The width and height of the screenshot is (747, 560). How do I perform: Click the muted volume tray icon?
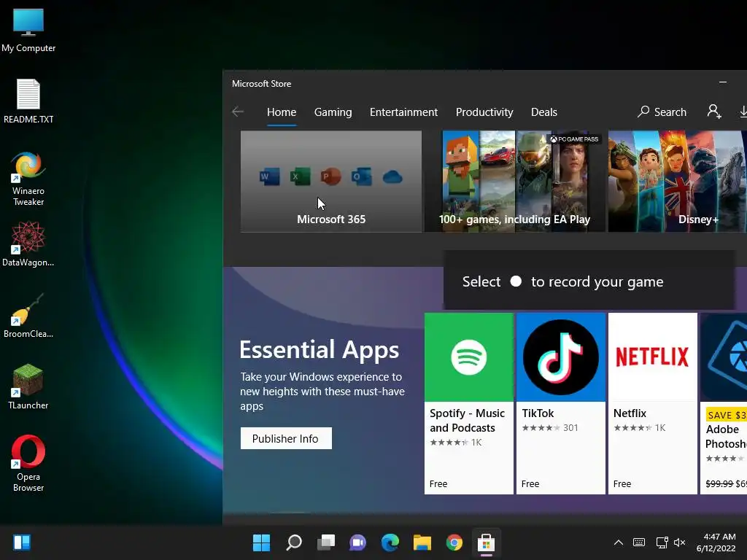click(680, 542)
